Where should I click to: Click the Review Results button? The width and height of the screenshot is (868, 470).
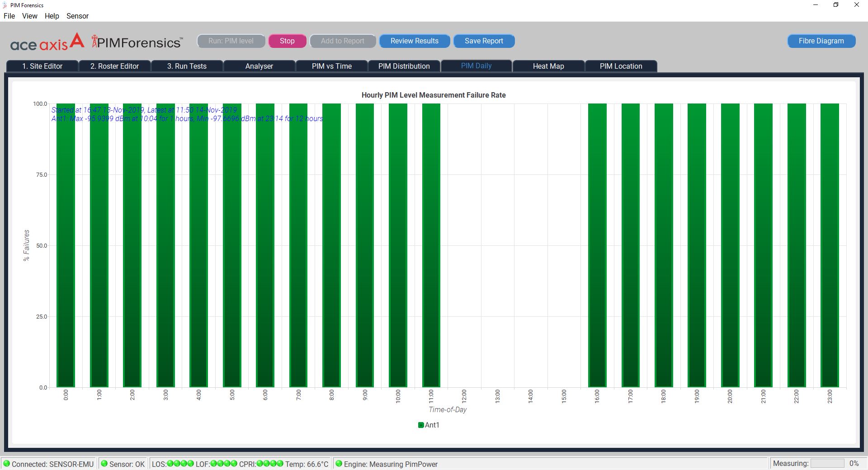pyautogui.click(x=415, y=41)
